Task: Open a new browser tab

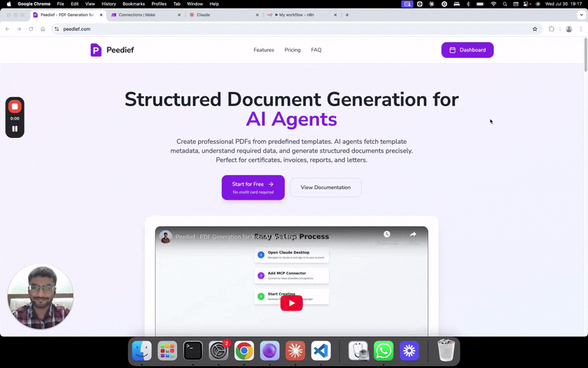Action: click(347, 15)
